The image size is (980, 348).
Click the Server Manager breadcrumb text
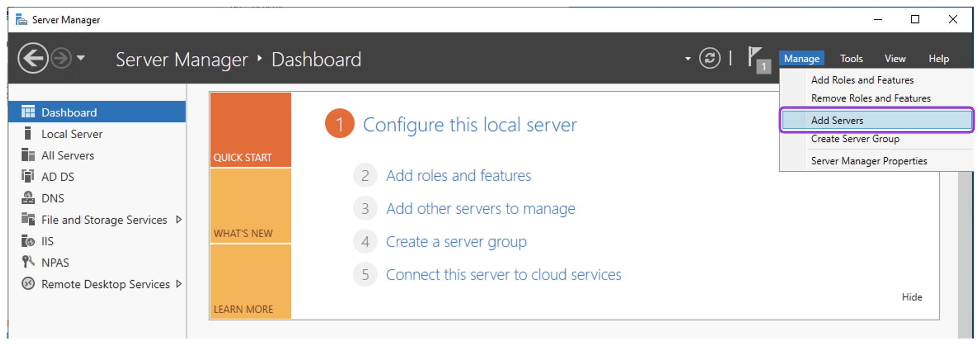tap(182, 59)
